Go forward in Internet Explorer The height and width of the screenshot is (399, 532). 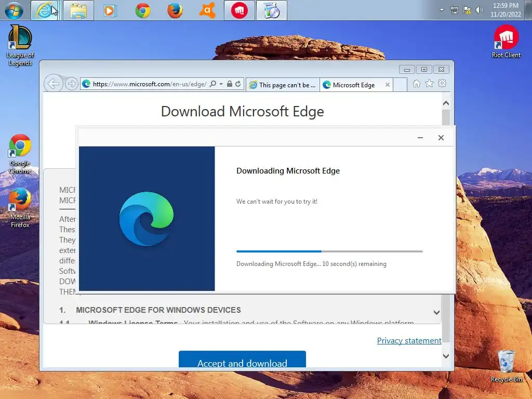(x=71, y=84)
